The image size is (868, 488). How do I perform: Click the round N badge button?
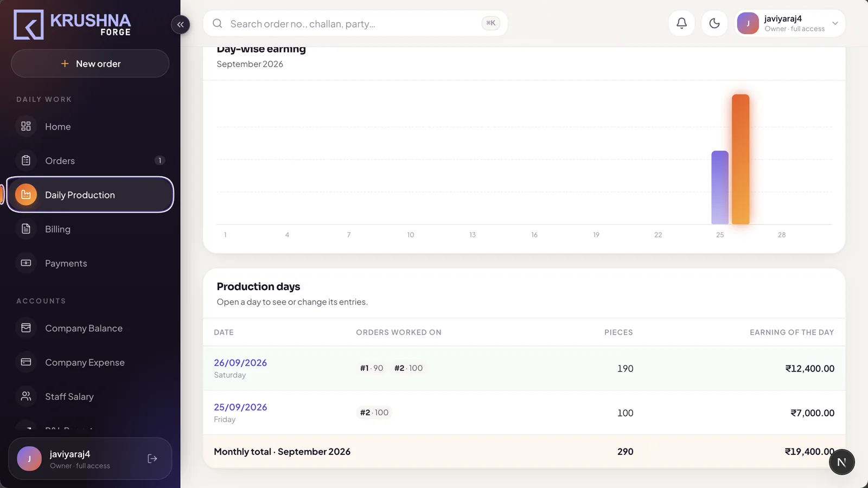tap(842, 462)
